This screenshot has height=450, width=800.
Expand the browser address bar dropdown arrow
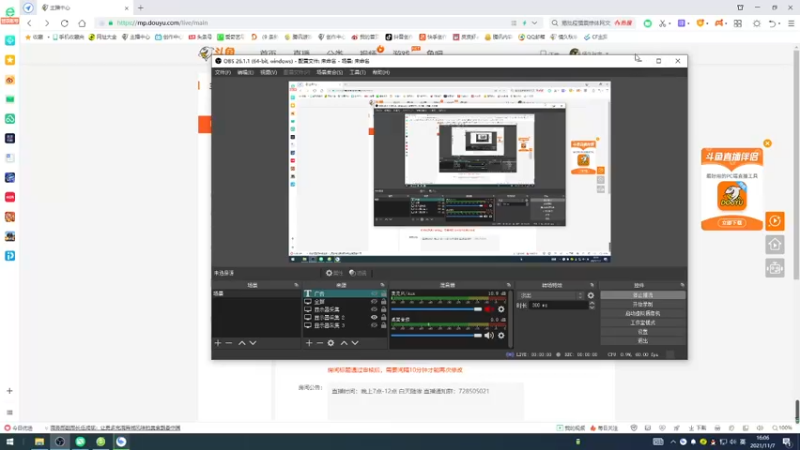[x=534, y=23]
